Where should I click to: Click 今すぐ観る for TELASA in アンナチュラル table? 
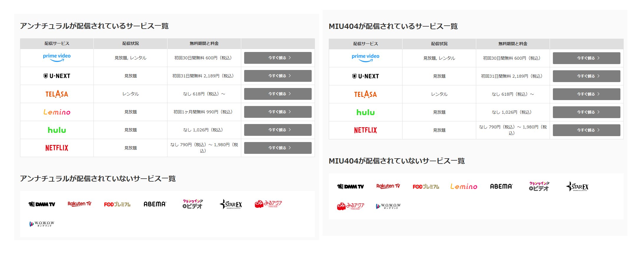click(278, 94)
